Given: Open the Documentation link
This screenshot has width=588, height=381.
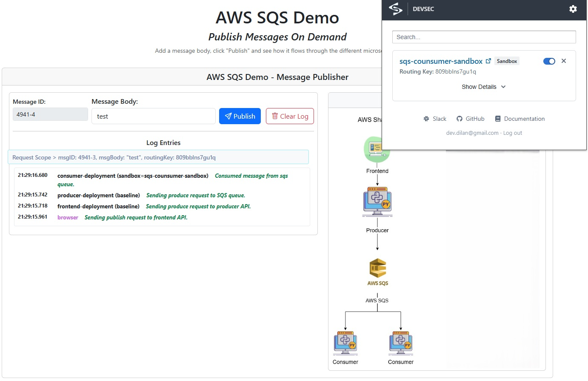Looking at the screenshot, I should tap(520, 119).
